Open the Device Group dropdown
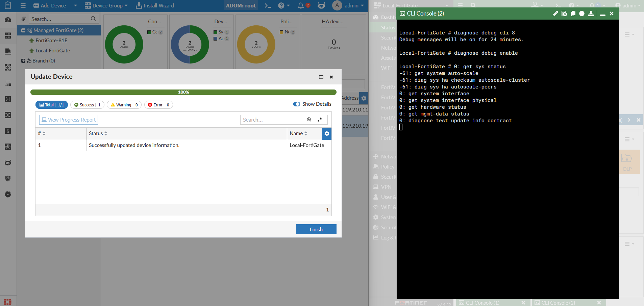The height and width of the screenshot is (306, 644). click(106, 6)
